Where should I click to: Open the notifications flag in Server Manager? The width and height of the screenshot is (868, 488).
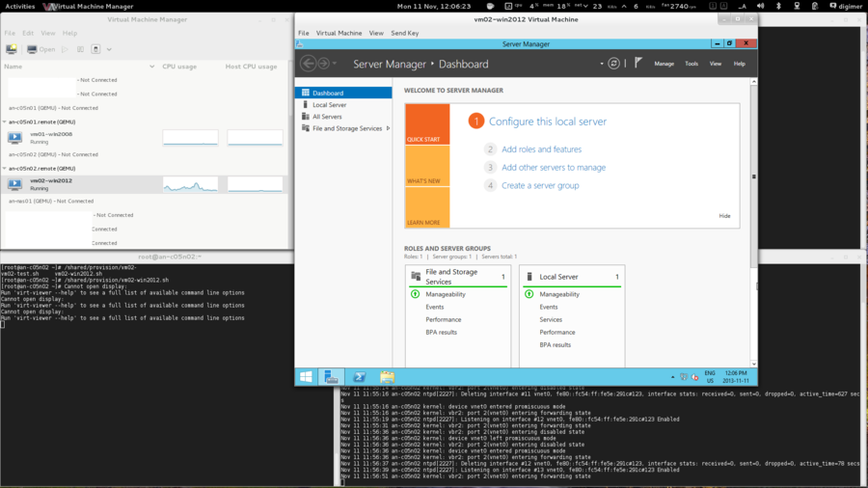[638, 63]
